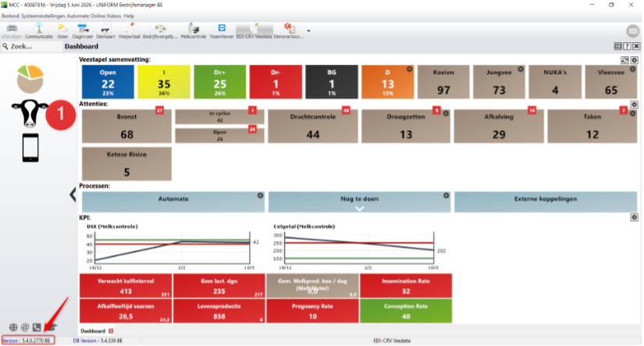Screen dimensions: 644x346
Task: Open the pie chart sidebar icon
Action: pyautogui.click(x=30, y=79)
